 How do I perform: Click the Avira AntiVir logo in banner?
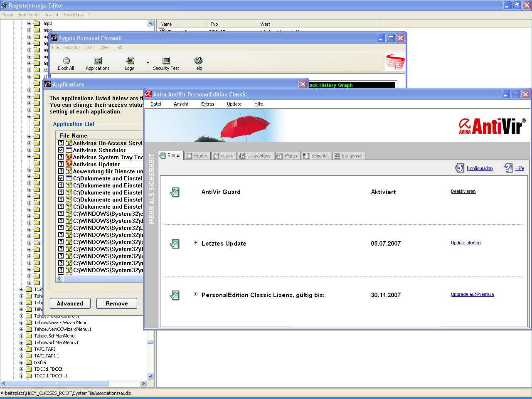pos(492,126)
